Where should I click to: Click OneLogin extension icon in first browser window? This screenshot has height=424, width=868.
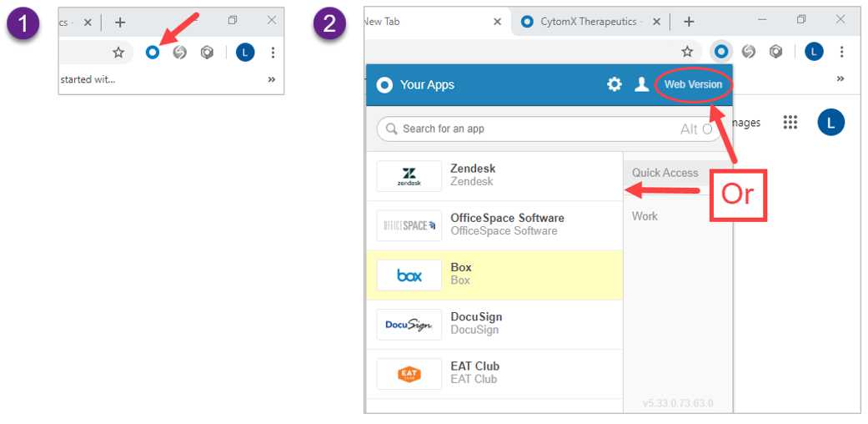pos(153,53)
